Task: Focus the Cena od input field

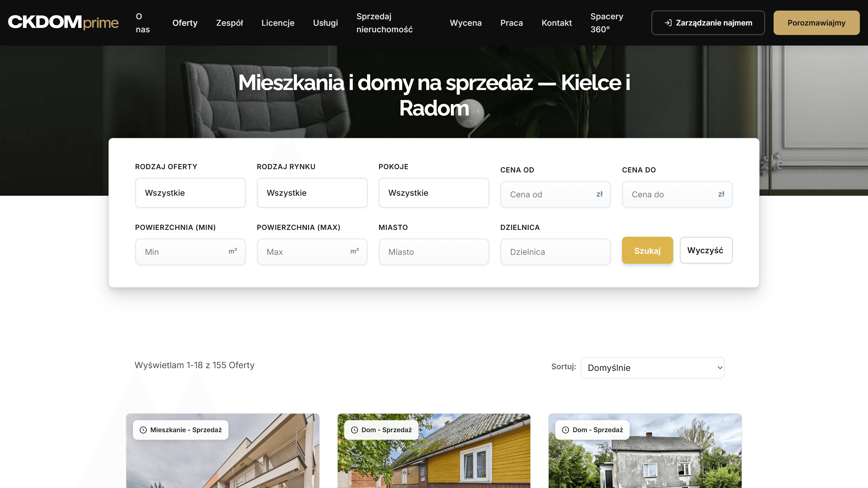Action: tap(555, 194)
